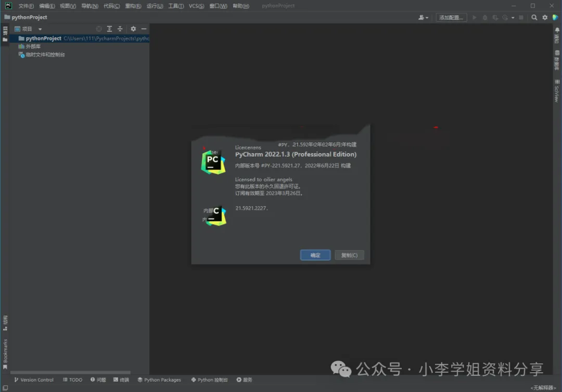Image resolution: width=562 pixels, height=392 pixels.
Task: Open the profiler options dropdown arrow
Action: [513, 18]
